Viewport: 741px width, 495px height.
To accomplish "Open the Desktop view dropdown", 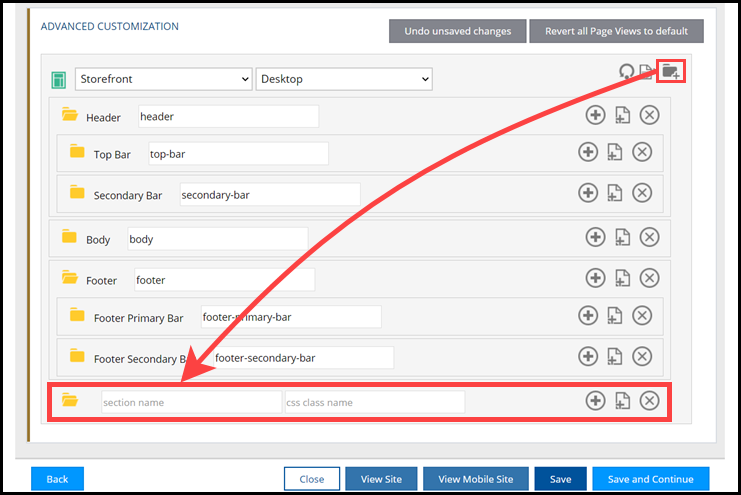I will pos(344,79).
